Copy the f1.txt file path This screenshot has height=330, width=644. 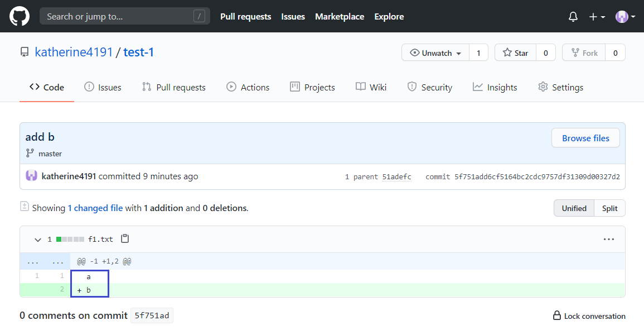pos(125,238)
